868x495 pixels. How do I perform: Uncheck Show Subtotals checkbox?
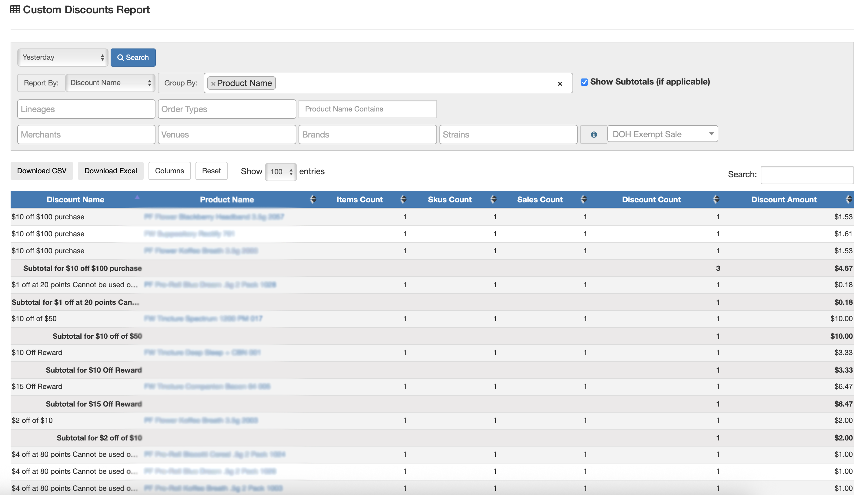(x=584, y=82)
